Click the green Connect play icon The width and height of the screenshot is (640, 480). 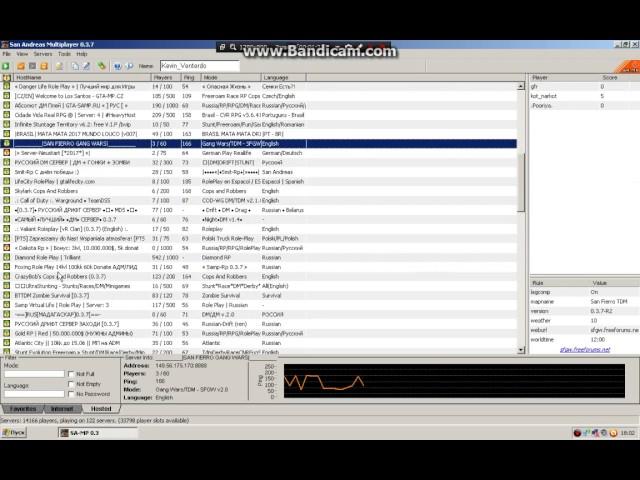click(x=6, y=66)
